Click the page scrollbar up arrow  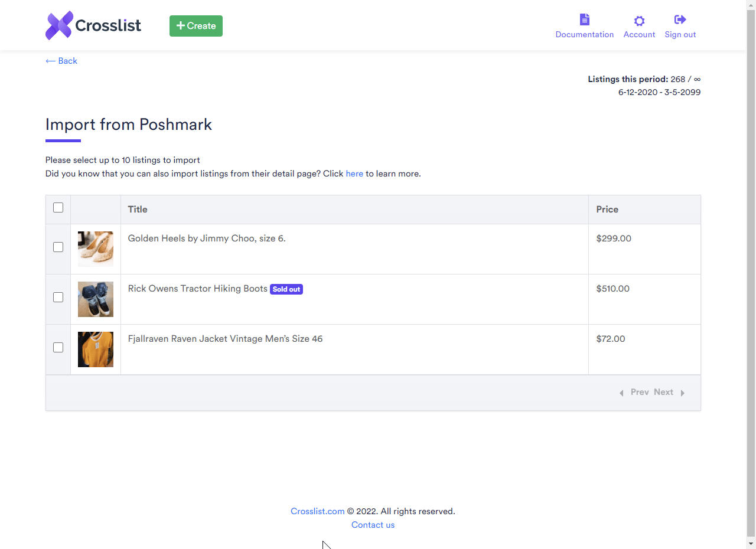pyautogui.click(x=751, y=5)
